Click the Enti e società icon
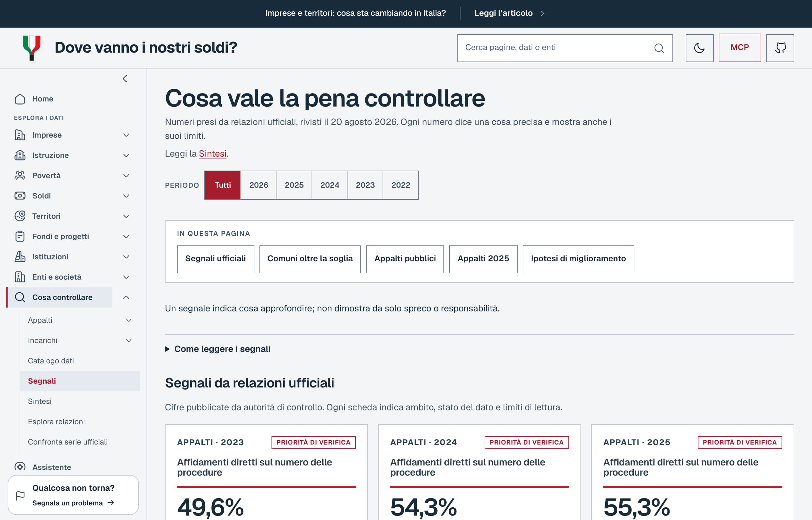Image resolution: width=812 pixels, height=520 pixels. 20,277
